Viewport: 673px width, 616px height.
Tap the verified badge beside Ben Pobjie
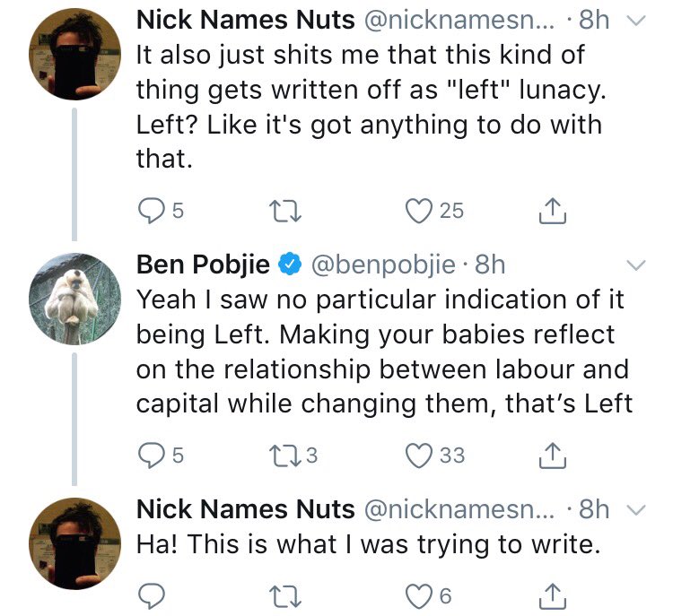(x=289, y=265)
